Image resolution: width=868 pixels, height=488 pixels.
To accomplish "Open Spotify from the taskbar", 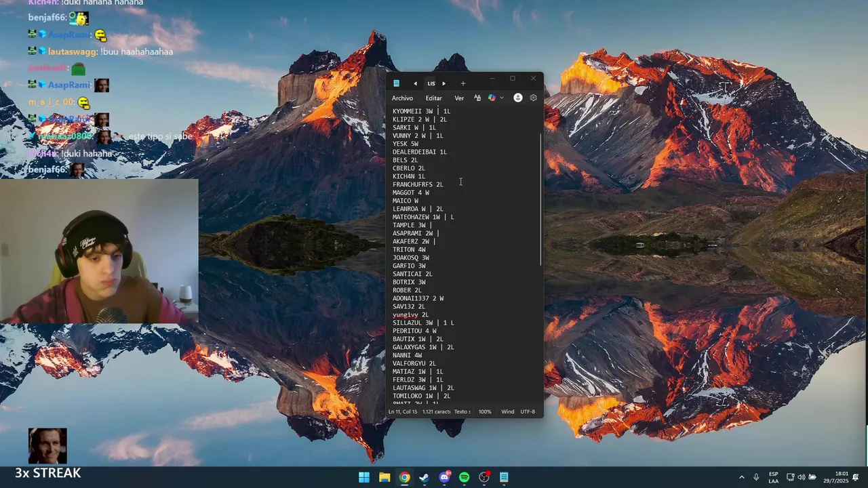I will 464,477.
